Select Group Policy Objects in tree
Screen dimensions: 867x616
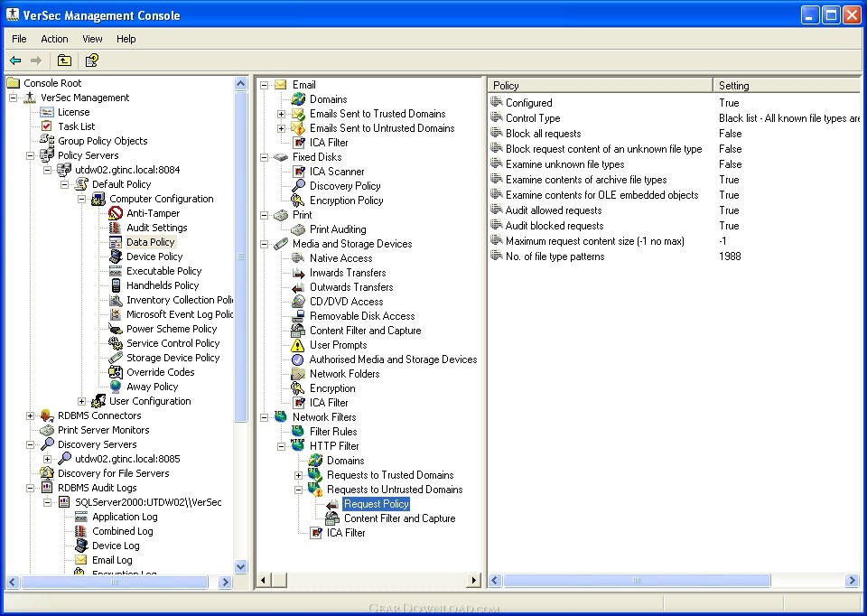(102, 141)
